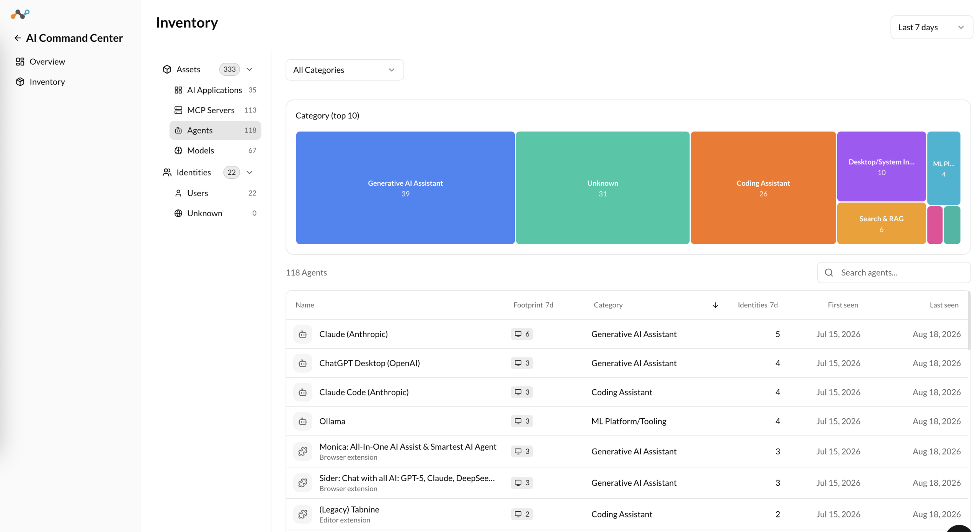Select Models in the assets tree
980x532 pixels.
click(215, 150)
